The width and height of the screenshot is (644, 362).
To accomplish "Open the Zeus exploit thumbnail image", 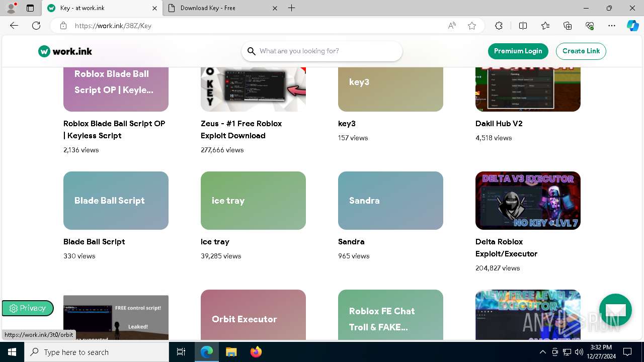I will tap(253, 88).
